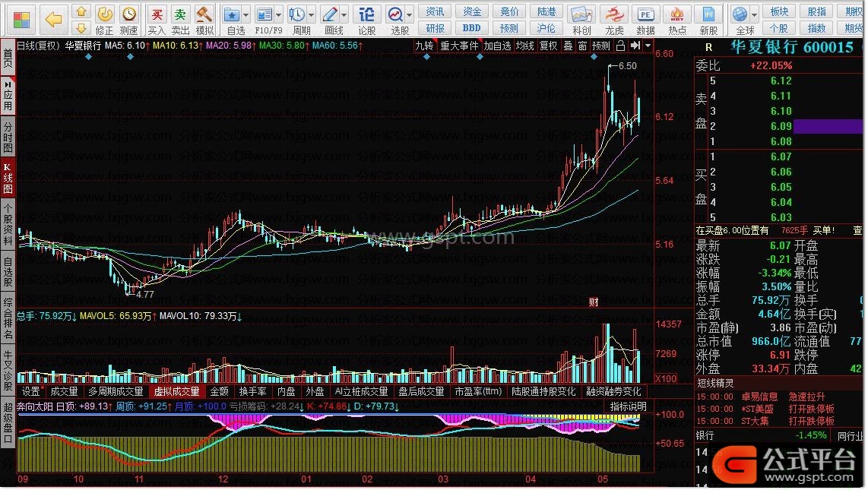Open the 论股 stock discussion icon
The width and height of the screenshot is (868, 490).
(366, 20)
